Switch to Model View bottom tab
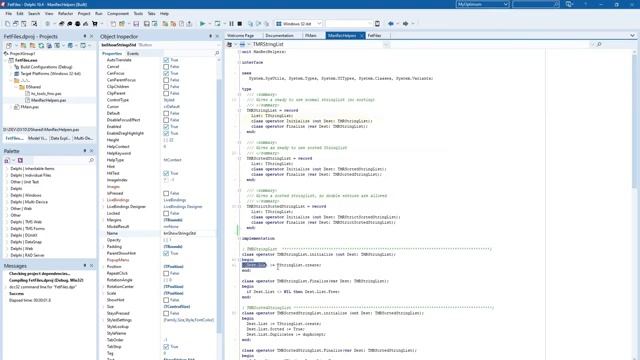The height and width of the screenshot is (360, 640). (x=37, y=138)
